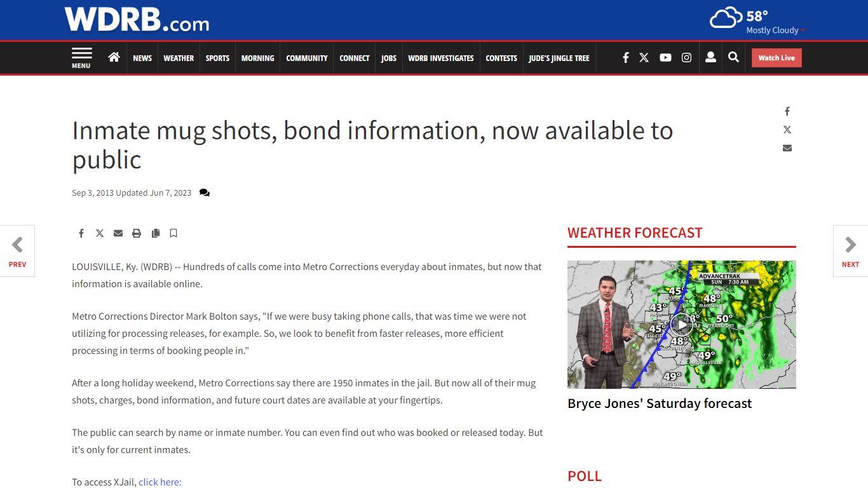The width and height of the screenshot is (868, 488).
Task: Open article comments bubble icon
Action: coord(205,193)
